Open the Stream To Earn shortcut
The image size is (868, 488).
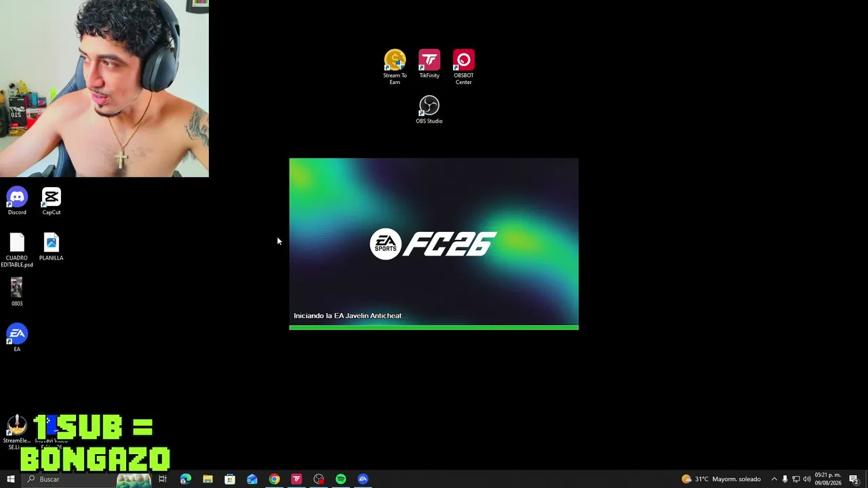pyautogui.click(x=395, y=67)
